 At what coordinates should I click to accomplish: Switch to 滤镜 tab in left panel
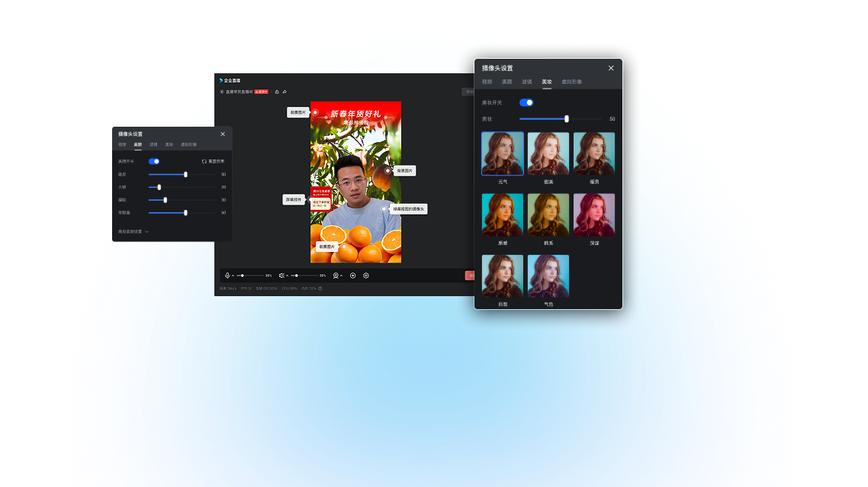[153, 144]
